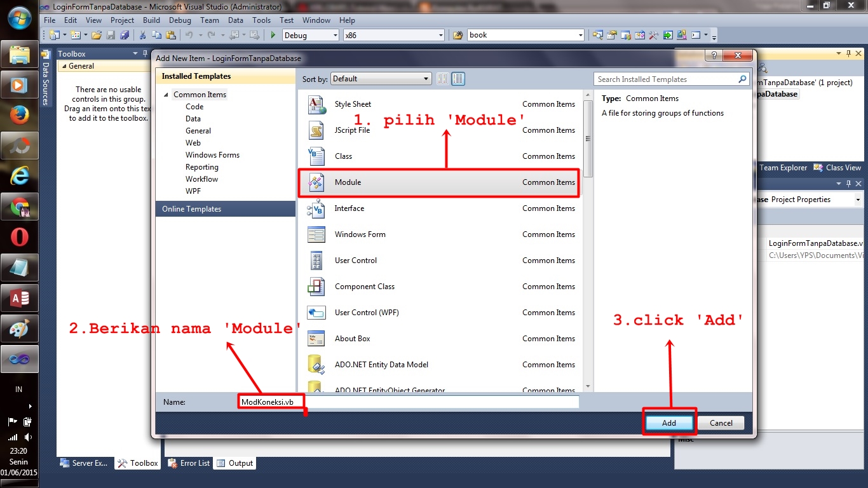Click the ADO.NET Entity Data Model icon

(316, 364)
